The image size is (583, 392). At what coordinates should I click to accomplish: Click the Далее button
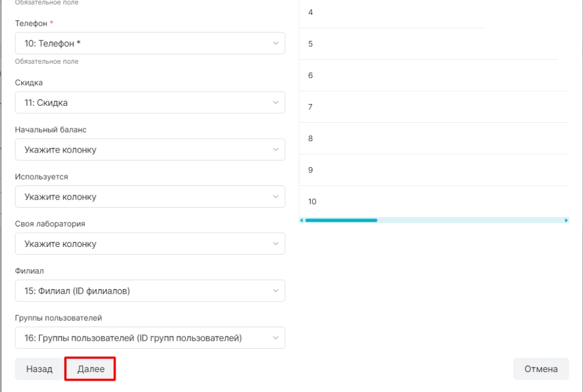(91, 369)
